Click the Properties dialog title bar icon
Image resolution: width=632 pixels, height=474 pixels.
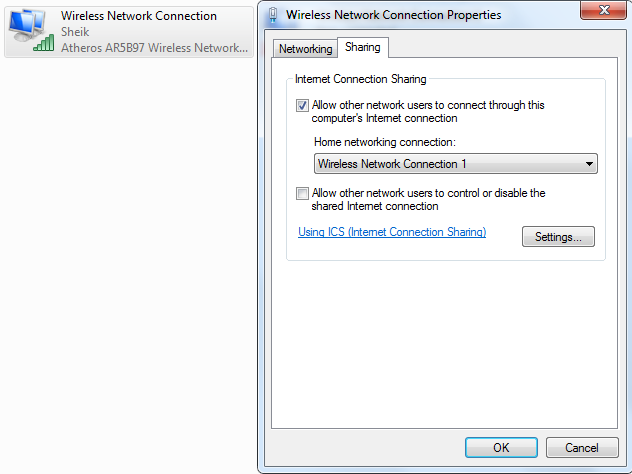[x=273, y=15]
